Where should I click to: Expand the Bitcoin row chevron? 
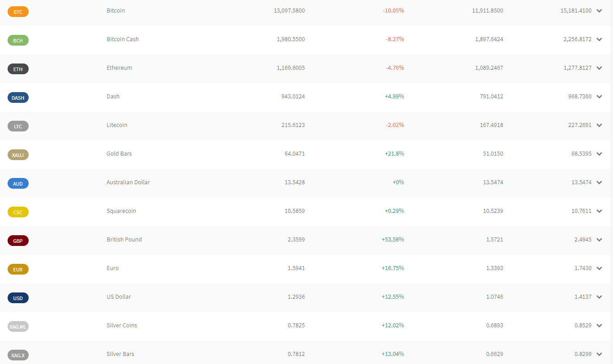600,11
